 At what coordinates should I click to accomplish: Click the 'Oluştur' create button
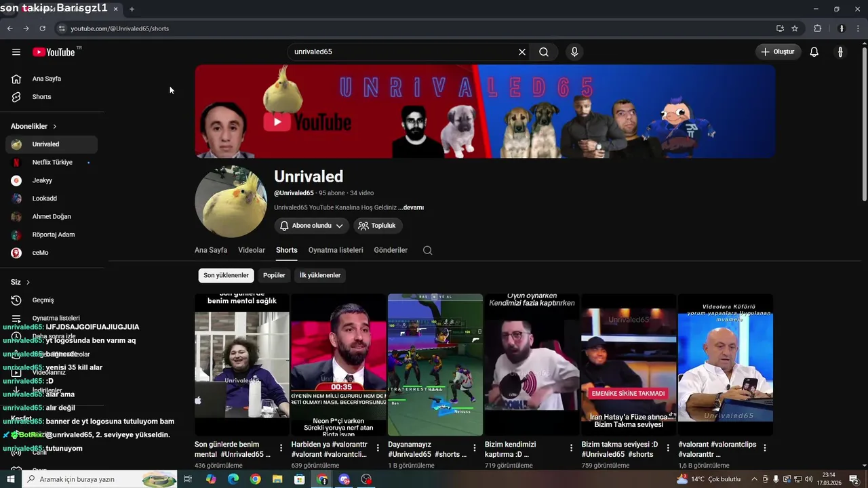778,52
